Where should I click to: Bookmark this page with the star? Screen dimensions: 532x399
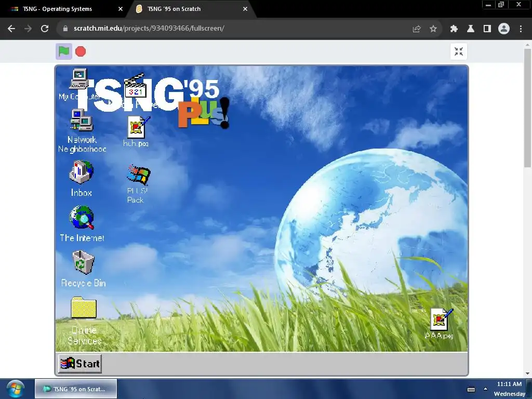433,29
